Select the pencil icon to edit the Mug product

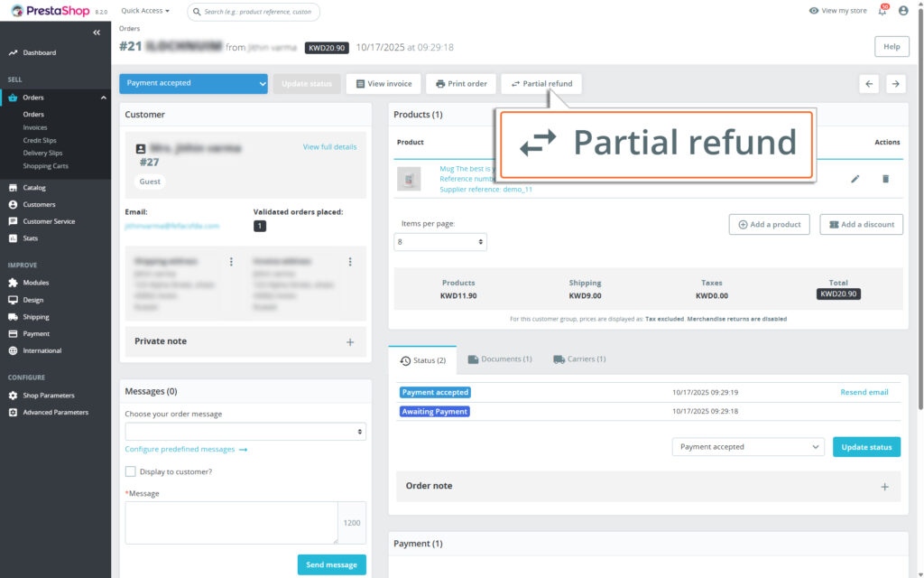pyautogui.click(x=855, y=179)
